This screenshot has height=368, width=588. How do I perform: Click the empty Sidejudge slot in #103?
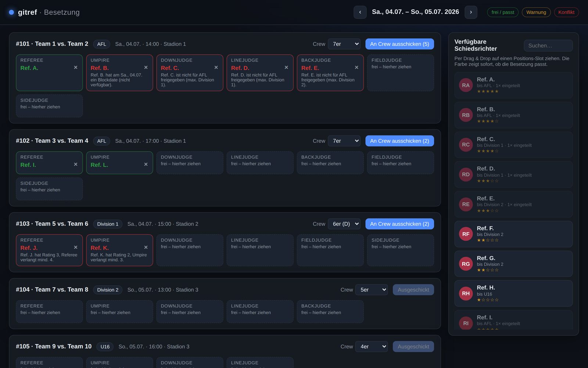click(x=400, y=250)
